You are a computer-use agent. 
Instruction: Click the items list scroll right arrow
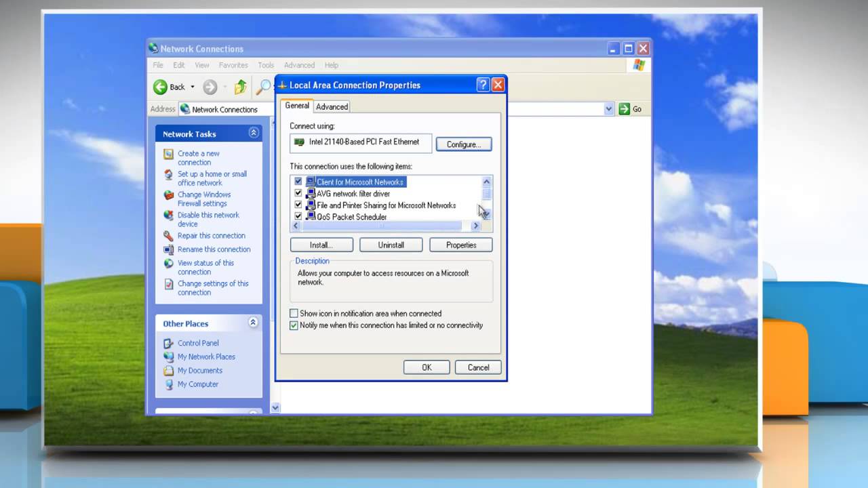coord(475,226)
